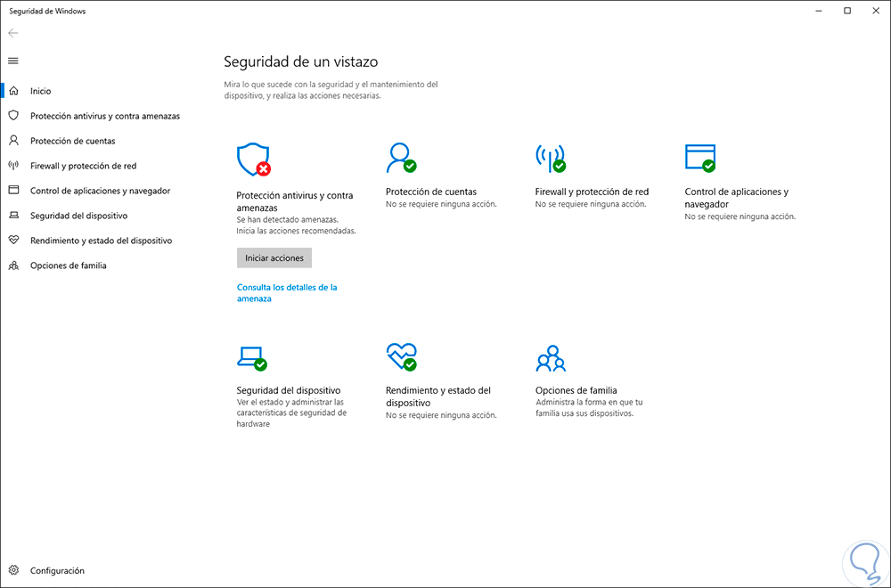This screenshot has width=891, height=588.
Task: Open the app and browser control tile icon
Action: [700, 158]
